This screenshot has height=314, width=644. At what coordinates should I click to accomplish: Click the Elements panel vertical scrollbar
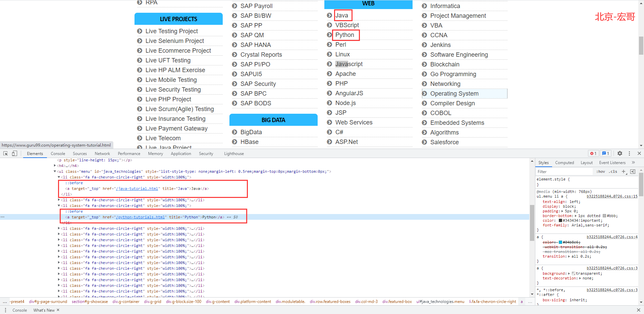(x=532, y=222)
